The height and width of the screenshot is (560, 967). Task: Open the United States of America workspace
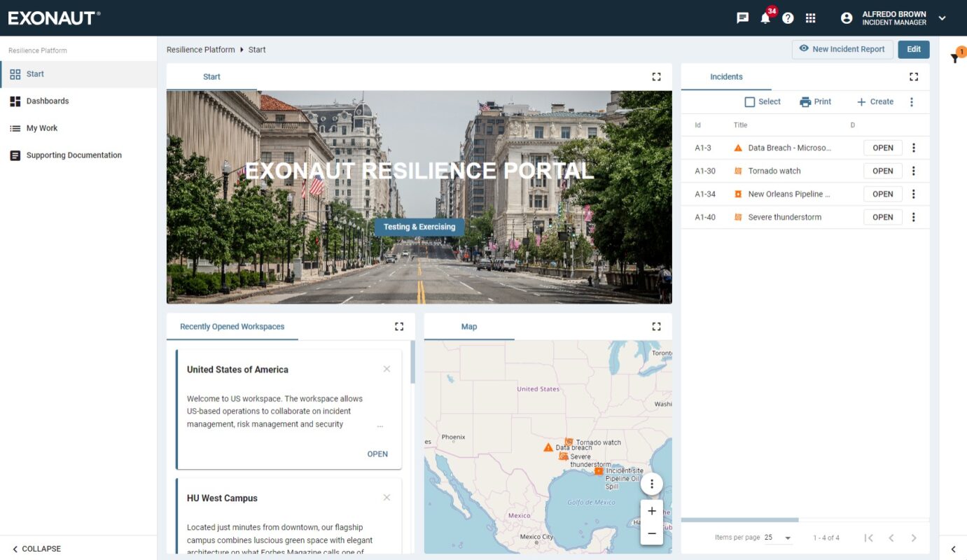(x=377, y=454)
